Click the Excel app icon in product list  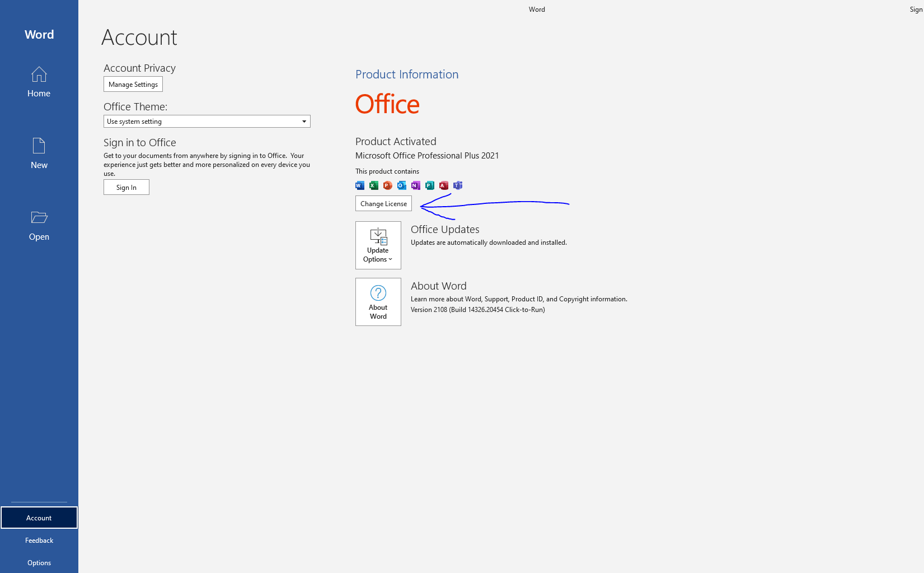pyautogui.click(x=374, y=185)
